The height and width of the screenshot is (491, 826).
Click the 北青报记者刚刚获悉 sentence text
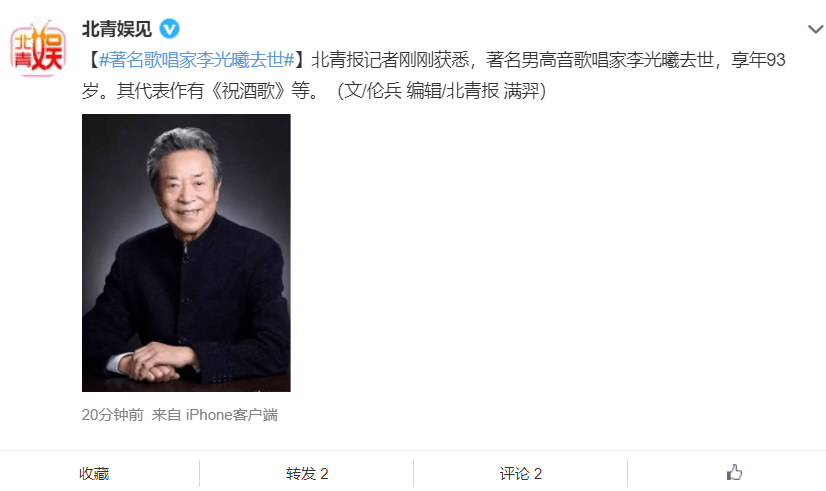390,60
